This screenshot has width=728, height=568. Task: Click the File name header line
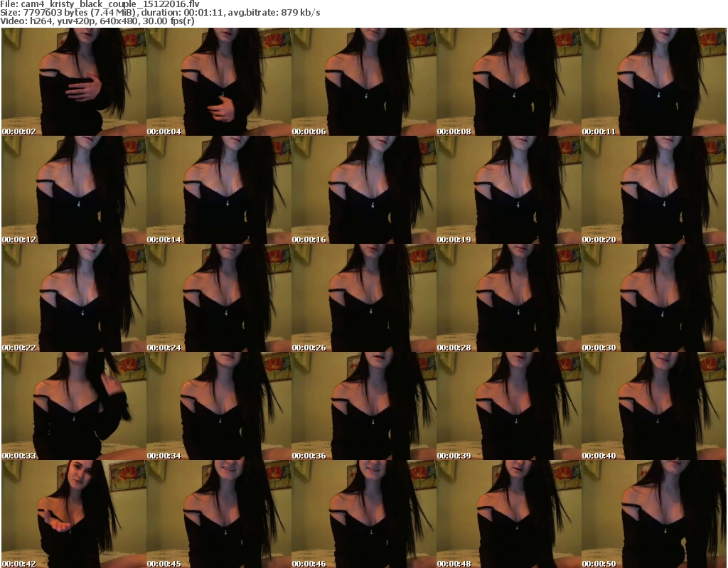point(100,4)
